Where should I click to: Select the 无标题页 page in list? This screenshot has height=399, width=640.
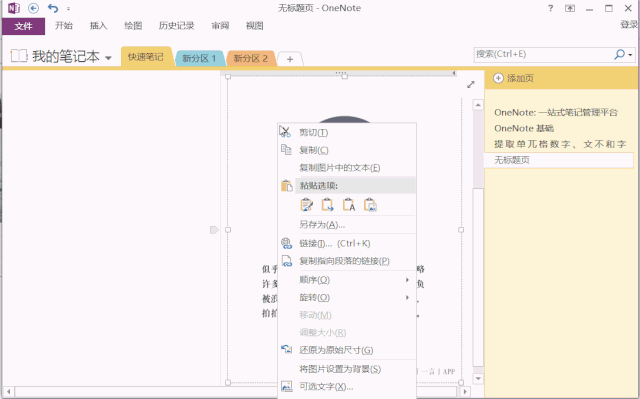[x=559, y=160]
